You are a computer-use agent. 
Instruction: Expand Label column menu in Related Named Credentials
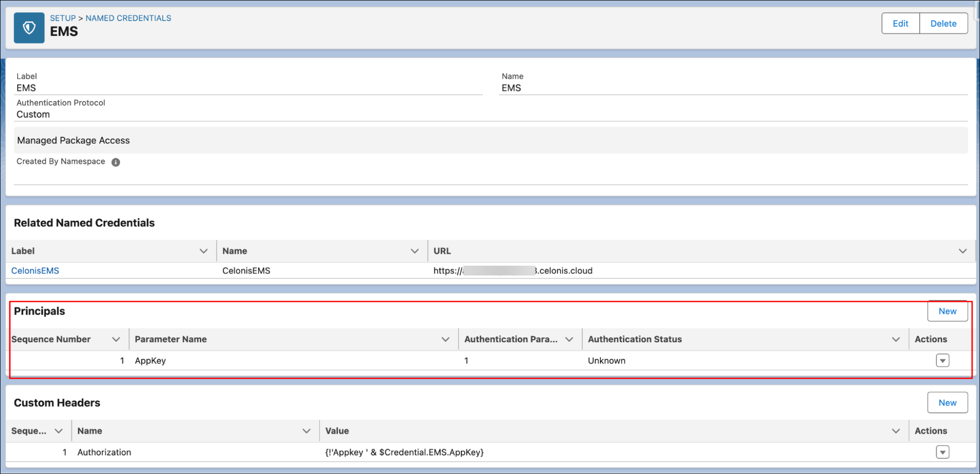203,251
